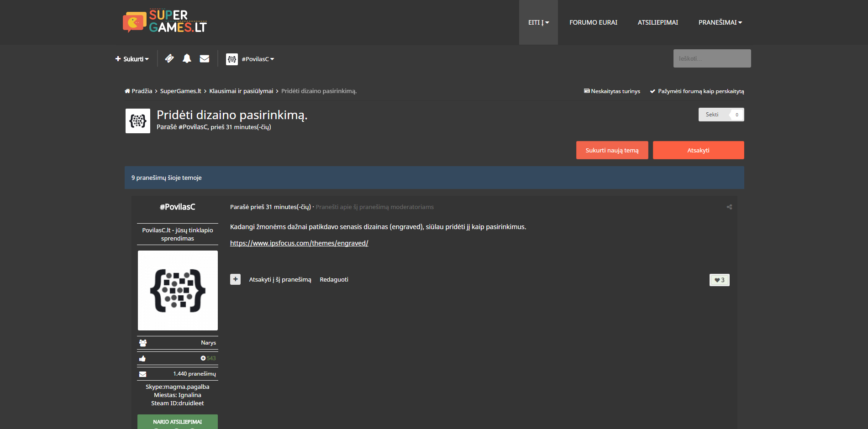The image size is (868, 429).
Task: Click the group members icon next to Narys
Action: (143, 343)
